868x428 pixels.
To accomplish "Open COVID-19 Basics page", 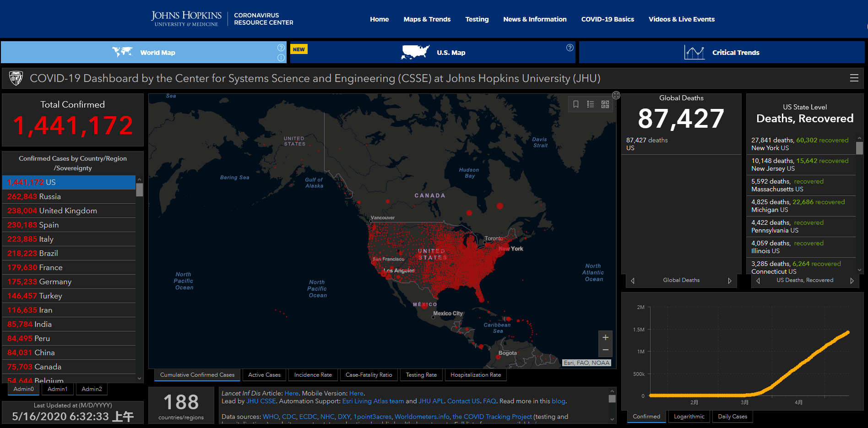I will click(608, 19).
